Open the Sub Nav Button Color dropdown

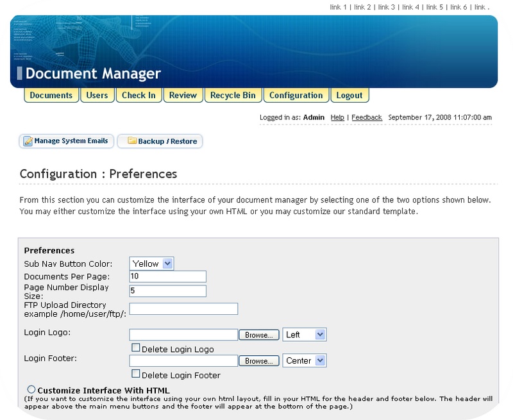click(x=151, y=264)
